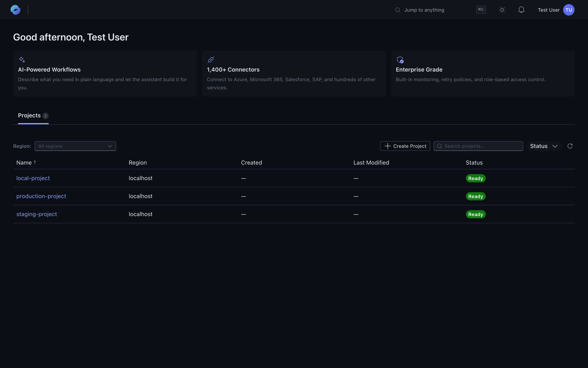Image resolution: width=588 pixels, height=368 pixels.
Task: Click the Region column header
Action: tap(138, 163)
